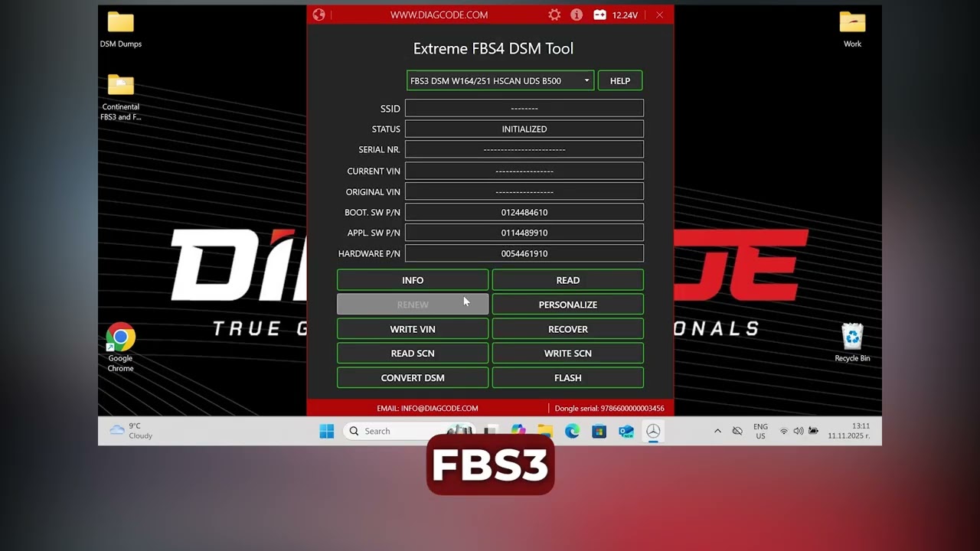Click the crossed-out cloud tray icon
980x551 pixels.
(737, 432)
